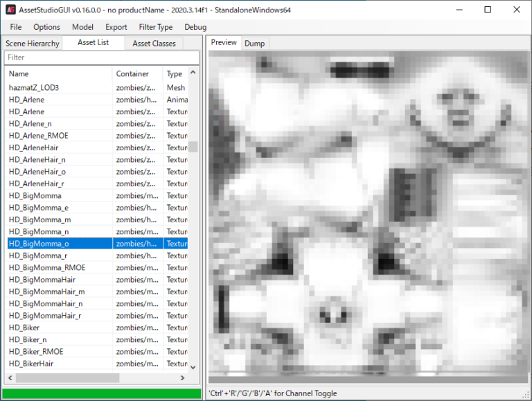532x401 pixels.
Task: Open the Filter Type dropdown menu
Action: click(x=155, y=27)
